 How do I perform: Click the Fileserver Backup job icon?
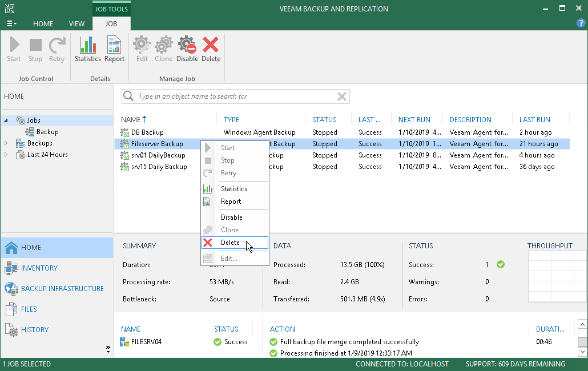(x=124, y=143)
